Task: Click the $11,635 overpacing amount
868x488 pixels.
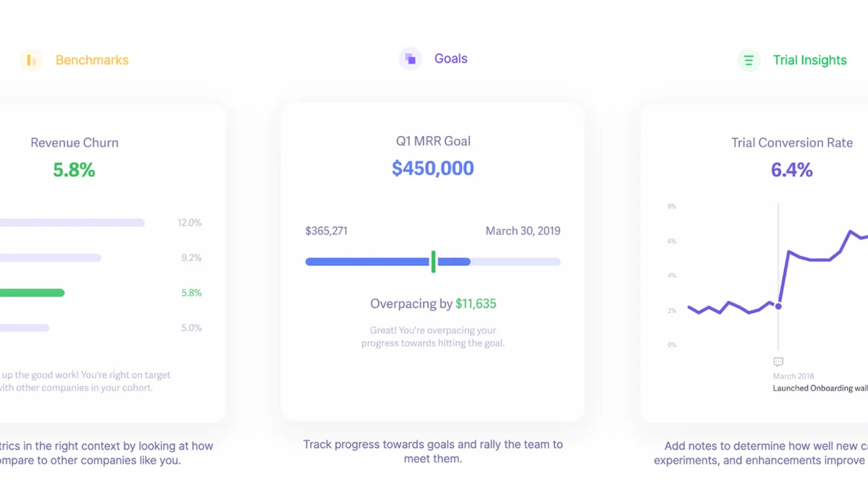Action: (x=476, y=304)
